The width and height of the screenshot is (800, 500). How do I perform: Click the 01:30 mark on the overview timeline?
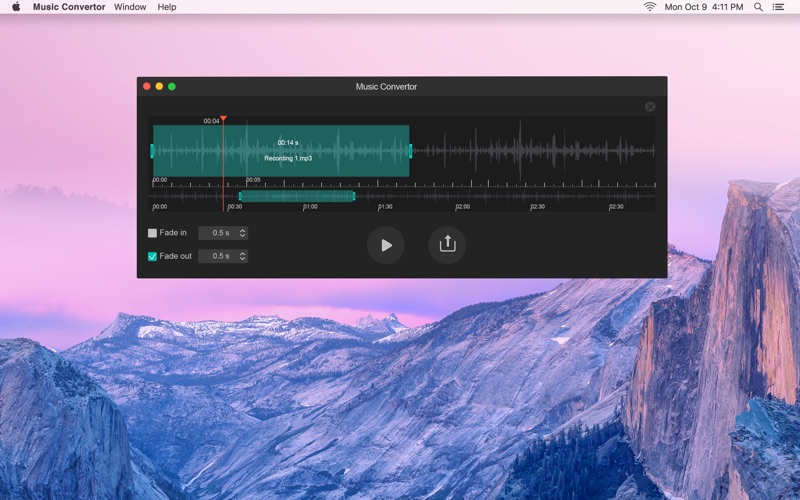pyautogui.click(x=385, y=207)
